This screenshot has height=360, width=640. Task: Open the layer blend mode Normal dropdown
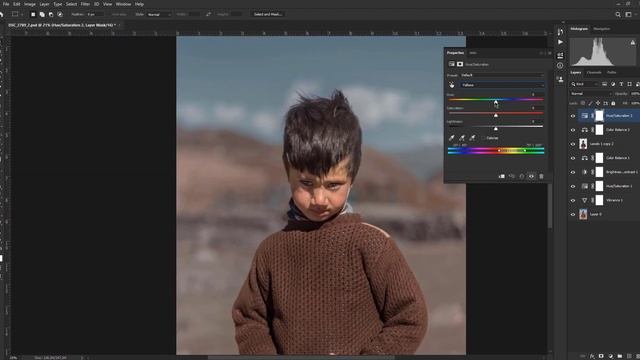point(591,94)
